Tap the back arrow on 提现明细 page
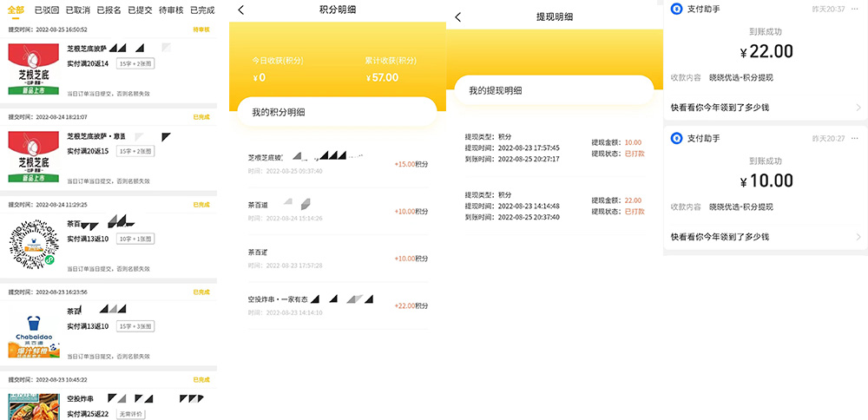 (457, 17)
